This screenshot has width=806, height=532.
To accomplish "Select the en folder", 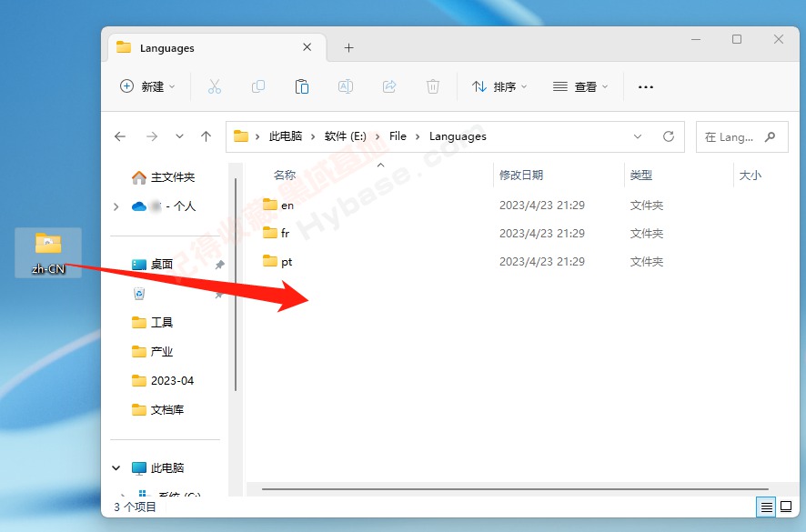I will (278, 206).
